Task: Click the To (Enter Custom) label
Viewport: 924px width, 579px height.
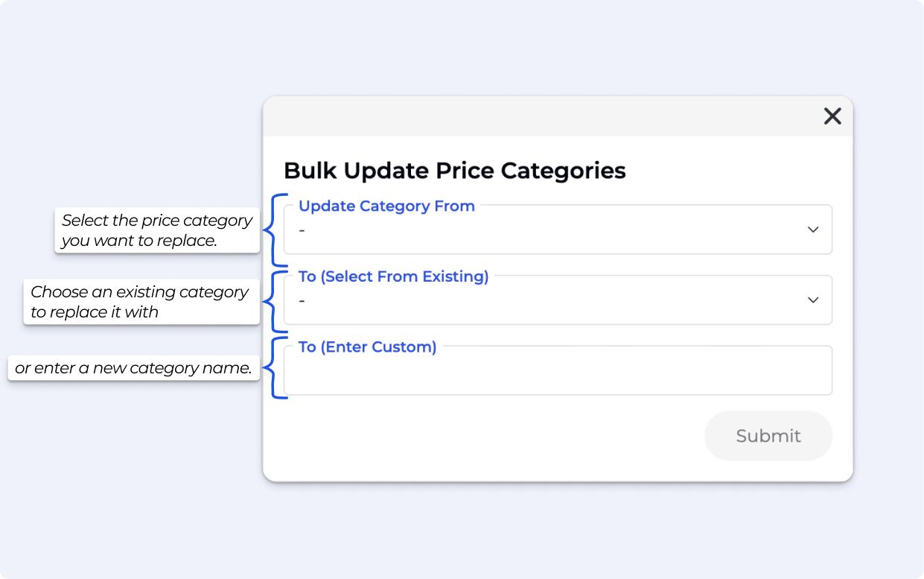Action: click(367, 347)
